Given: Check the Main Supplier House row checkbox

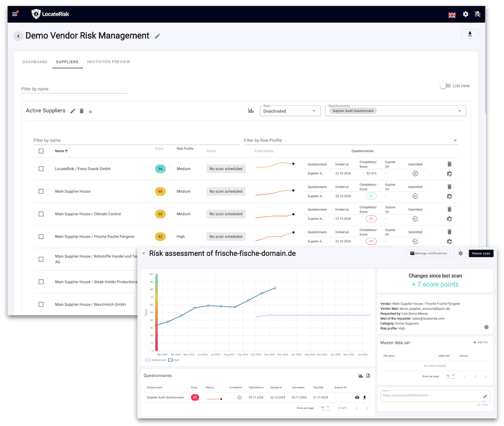Looking at the screenshot, I should (41, 191).
